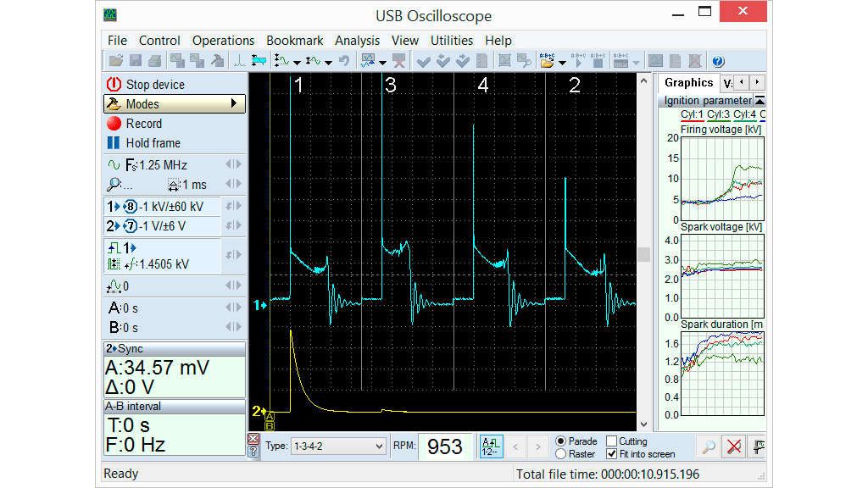The height and width of the screenshot is (488, 868).
Task: Click the waveform magnifier zoom selection icon
Action: 524,61
